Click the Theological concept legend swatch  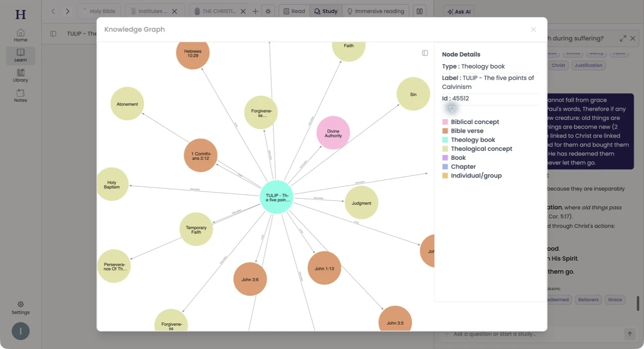[x=445, y=149]
